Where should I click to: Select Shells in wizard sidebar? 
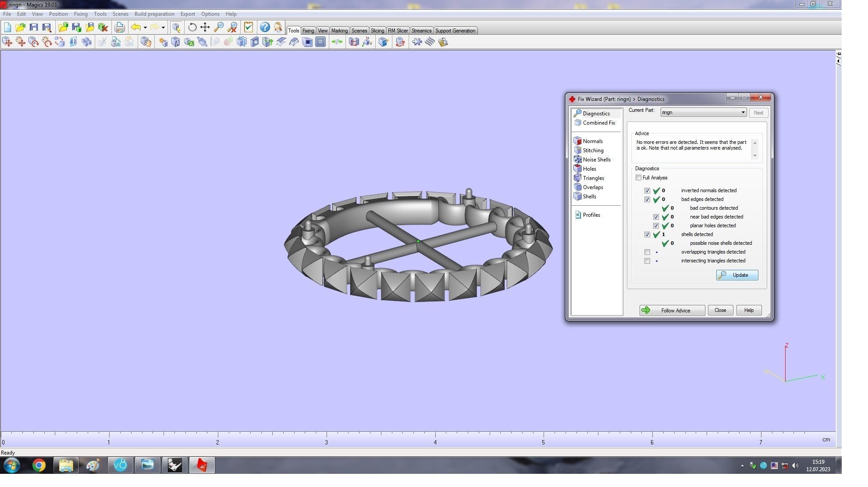click(x=585, y=197)
